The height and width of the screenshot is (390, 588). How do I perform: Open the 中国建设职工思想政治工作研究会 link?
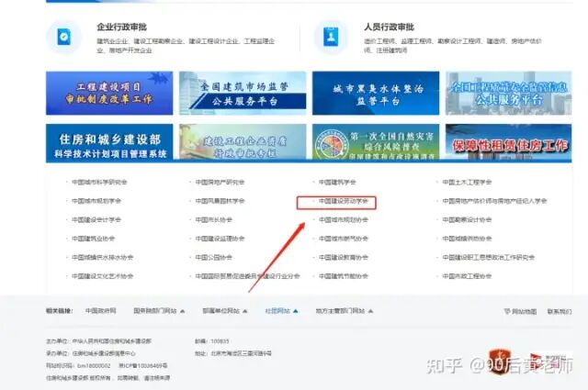pos(489,257)
